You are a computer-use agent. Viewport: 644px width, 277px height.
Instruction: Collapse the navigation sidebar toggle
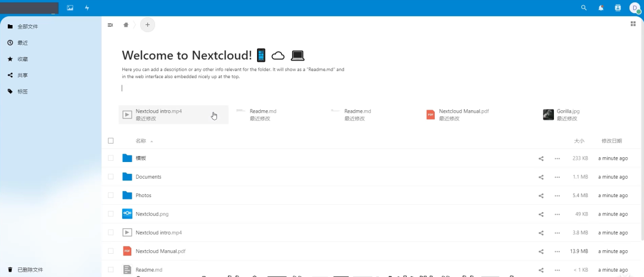coord(110,25)
